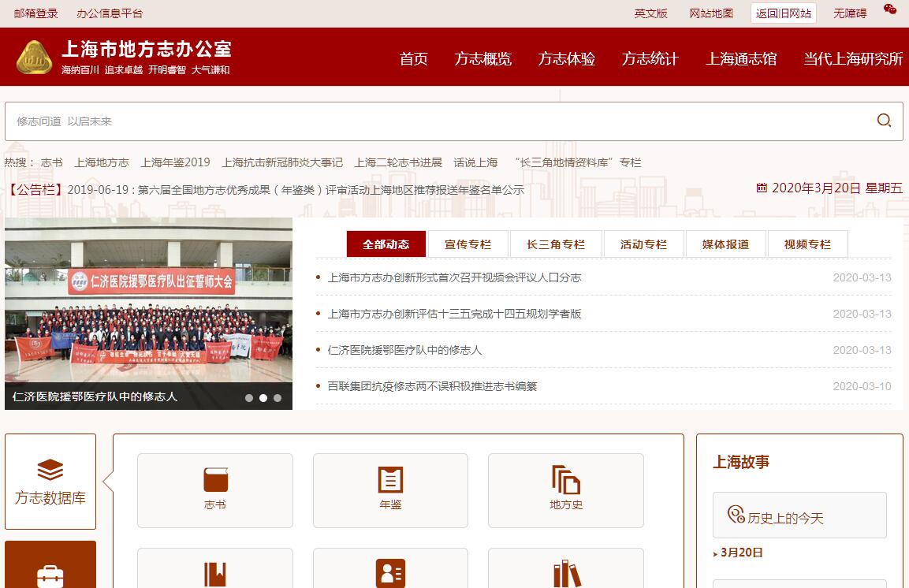The width and height of the screenshot is (909, 588).
Task: Open the WeChat icon in top bar
Action: coord(890,9)
